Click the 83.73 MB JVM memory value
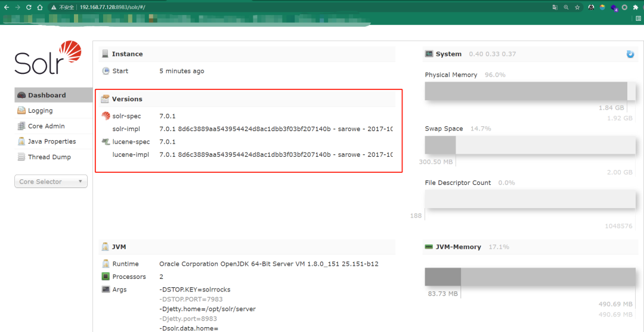644x332 pixels. tap(442, 294)
